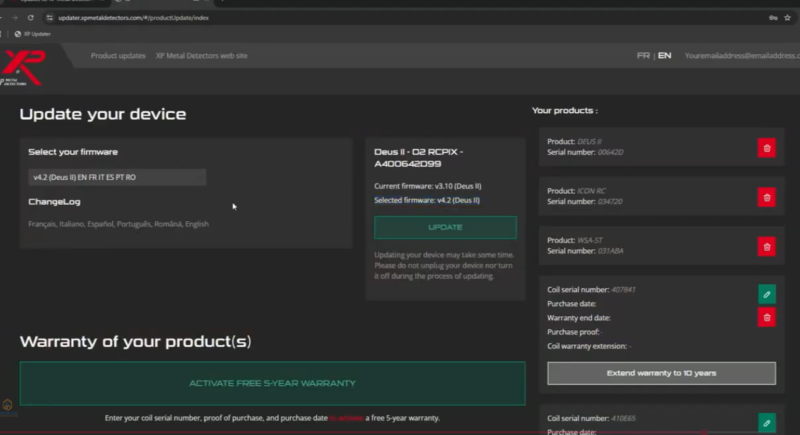Open the account email address menu
Image resolution: width=800 pixels, height=435 pixels.
(x=742, y=56)
